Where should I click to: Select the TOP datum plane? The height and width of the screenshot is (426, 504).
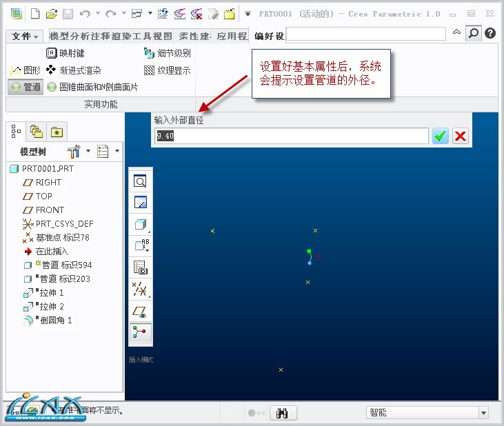pyautogui.click(x=37, y=196)
